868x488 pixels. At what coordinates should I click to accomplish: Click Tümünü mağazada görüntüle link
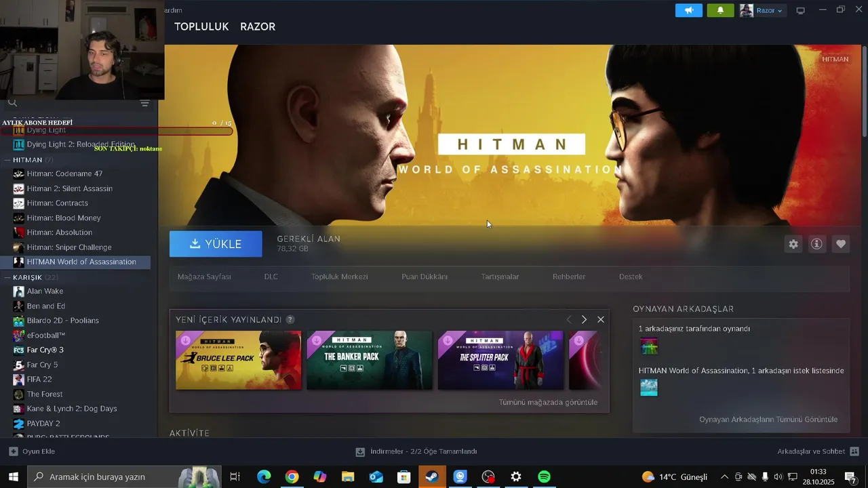coord(548,402)
